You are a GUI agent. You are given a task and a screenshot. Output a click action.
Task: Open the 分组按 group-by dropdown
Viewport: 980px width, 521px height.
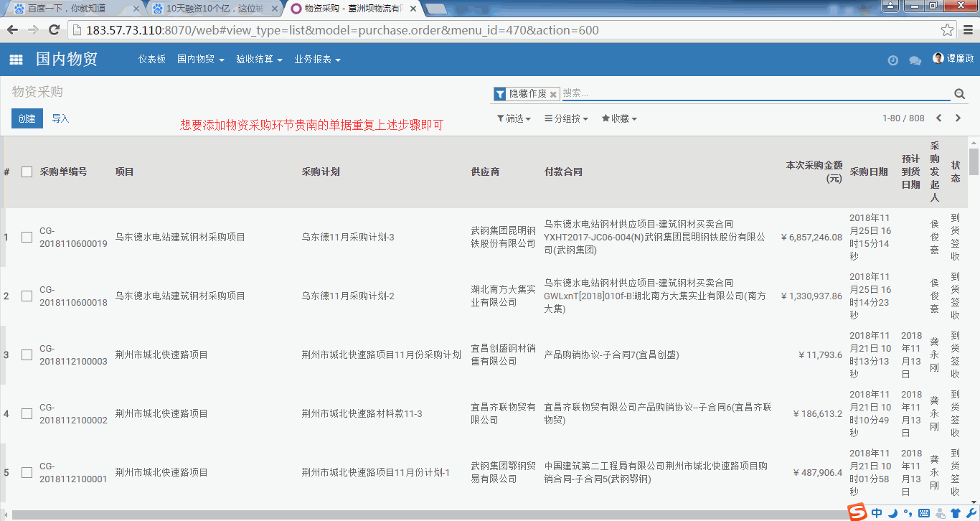pyautogui.click(x=566, y=118)
